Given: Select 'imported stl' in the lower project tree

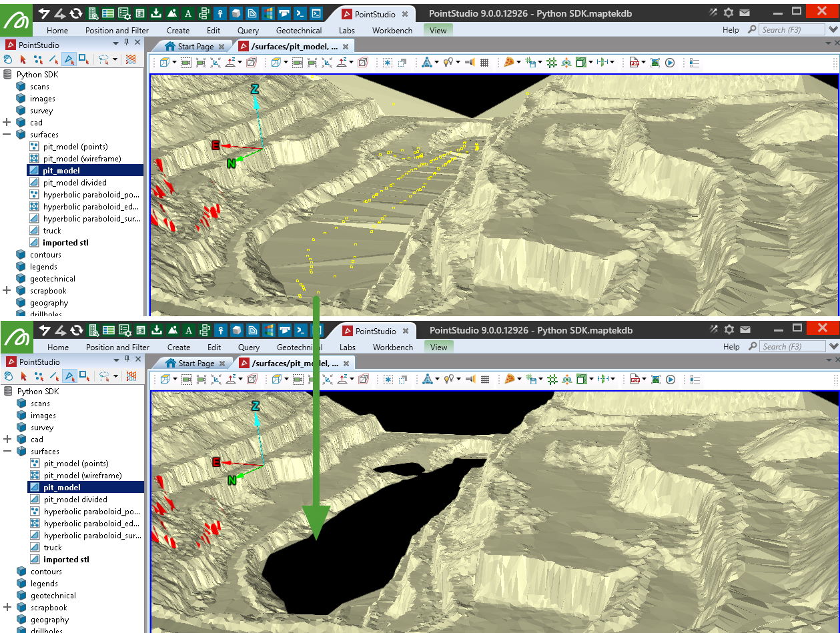Looking at the screenshot, I should tap(65, 560).
